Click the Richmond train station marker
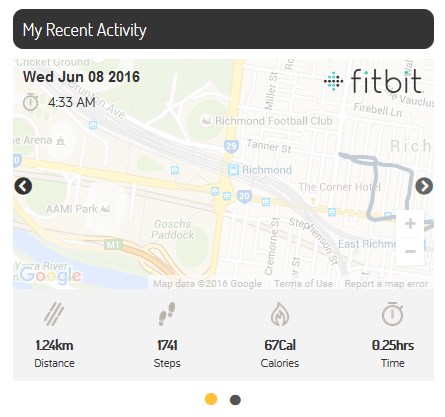The image size is (445, 417). (x=233, y=169)
